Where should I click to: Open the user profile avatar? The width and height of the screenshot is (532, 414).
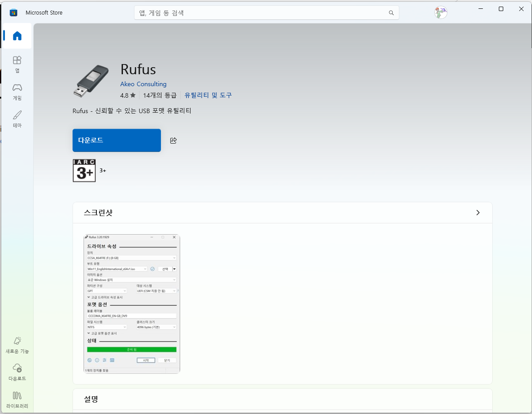(440, 12)
